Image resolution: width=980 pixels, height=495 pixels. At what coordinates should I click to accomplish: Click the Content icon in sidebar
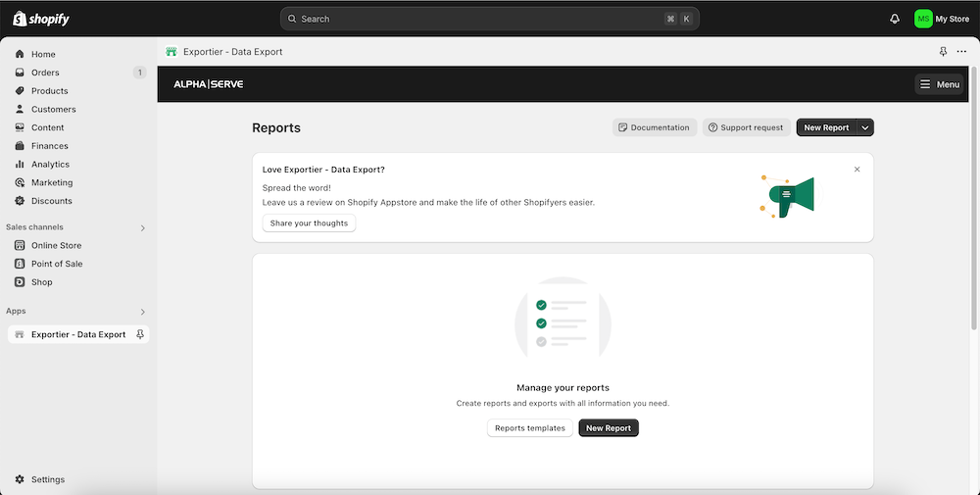pyautogui.click(x=20, y=127)
